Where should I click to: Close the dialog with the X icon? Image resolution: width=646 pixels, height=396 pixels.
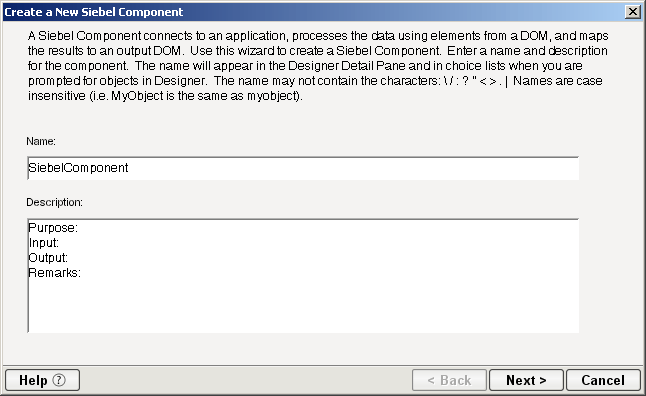click(632, 12)
